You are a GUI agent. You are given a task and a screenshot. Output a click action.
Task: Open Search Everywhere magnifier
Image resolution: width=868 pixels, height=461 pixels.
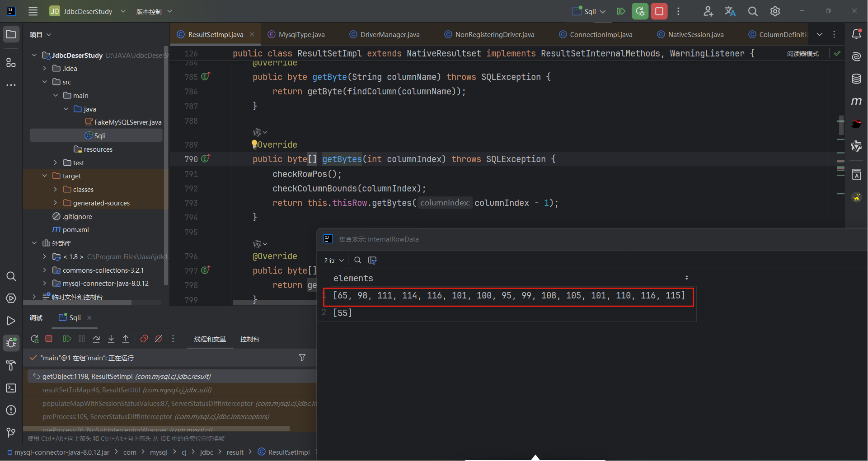coord(753,11)
